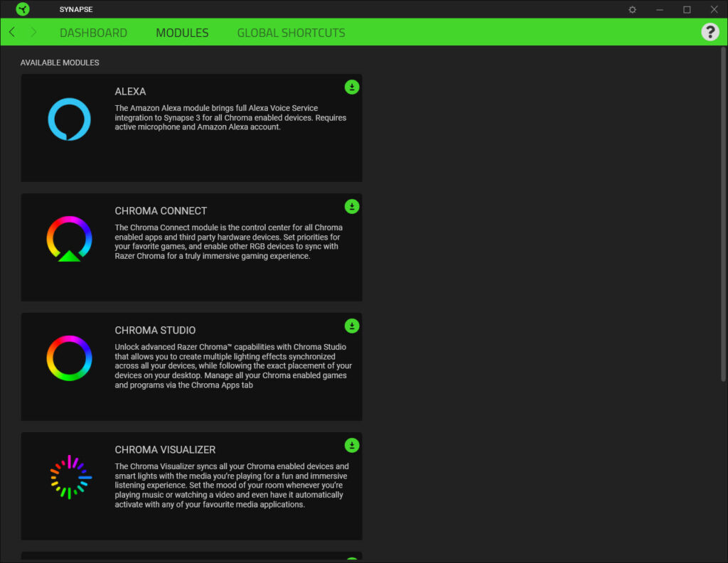
Task: Click the CHROMA VISUALIZER module title
Action: (165, 450)
